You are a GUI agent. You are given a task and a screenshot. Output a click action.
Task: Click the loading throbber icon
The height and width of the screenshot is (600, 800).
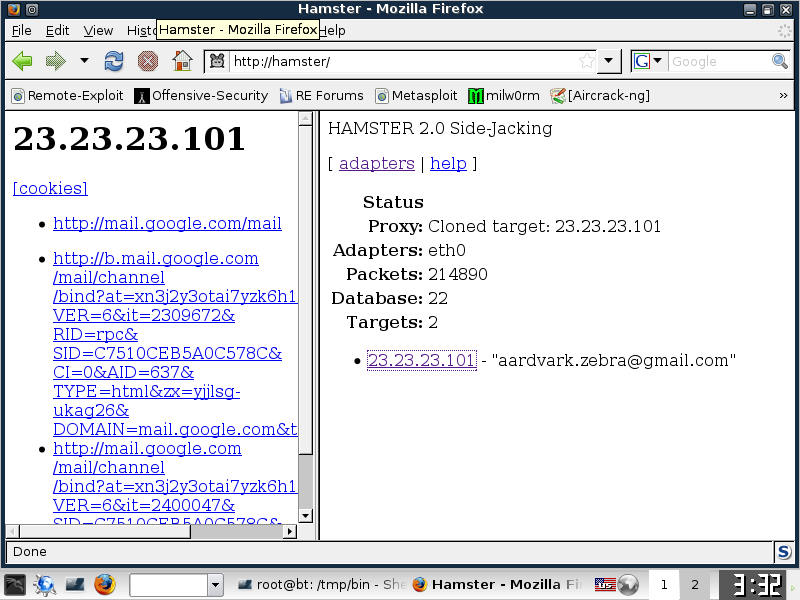(784, 31)
